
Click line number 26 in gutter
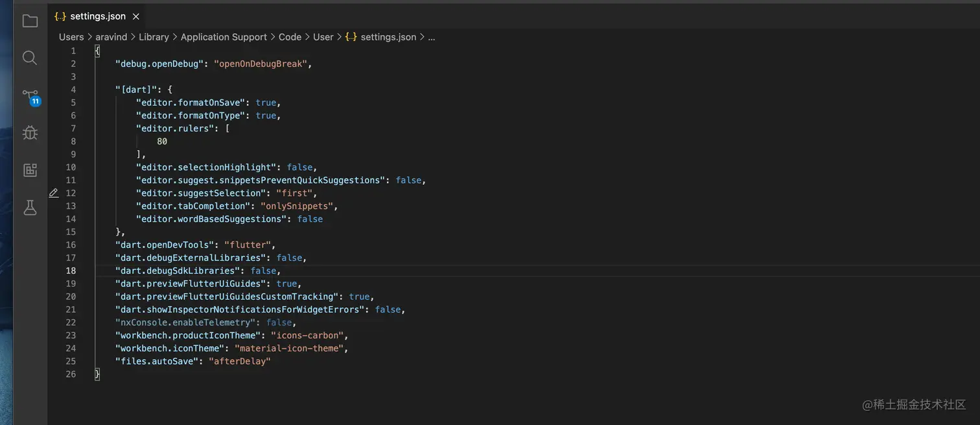click(x=71, y=374)
